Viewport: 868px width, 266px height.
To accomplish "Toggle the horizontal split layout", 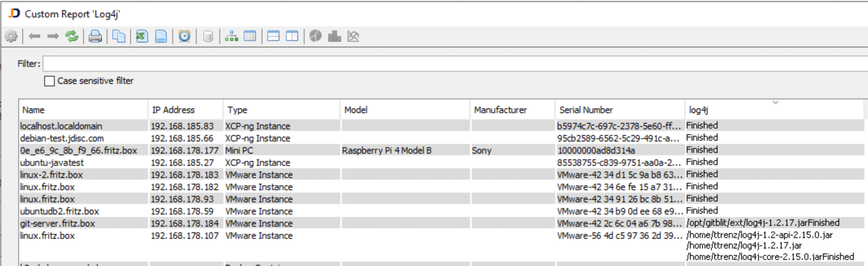I will tap(274, 36).
